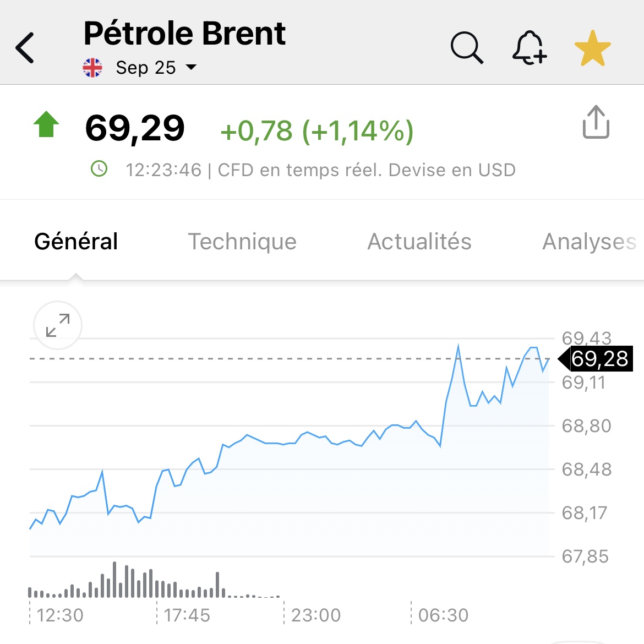
Task: Switch to the Technique tab
Action: coord(242,241)
